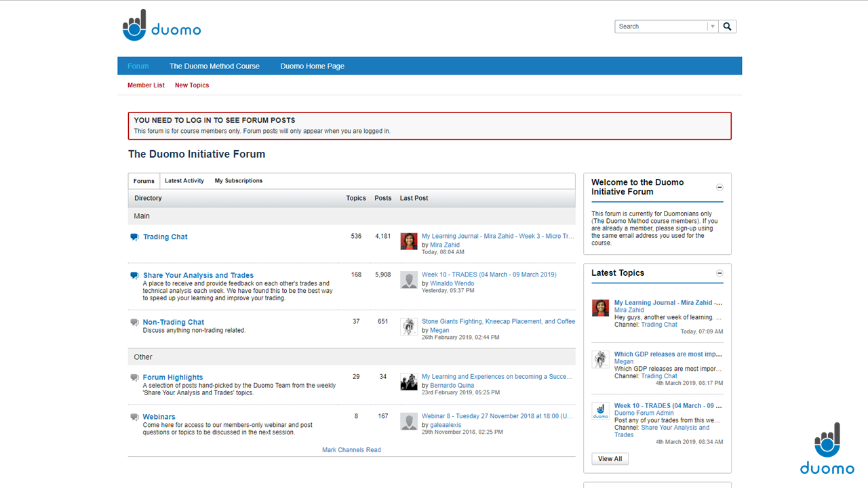Click the Share Your Analysis and Trades bubble icon

tap(134, 276)
